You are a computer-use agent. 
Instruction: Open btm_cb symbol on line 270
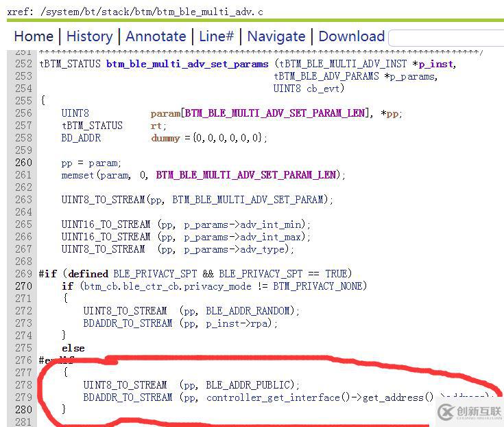(102, 286)
